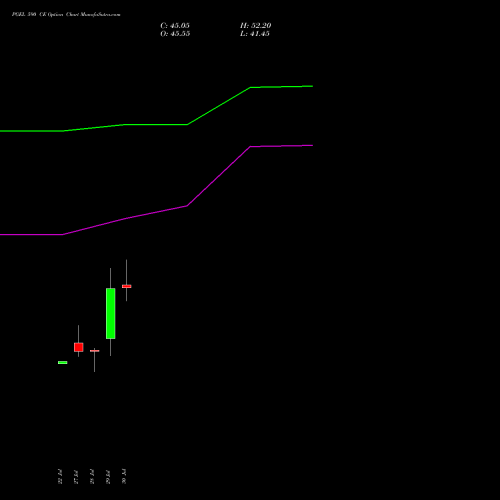This screenshot has height=500, width=500.
Task: Click the 22 Jul date axis label
Action: coord(60,477)
